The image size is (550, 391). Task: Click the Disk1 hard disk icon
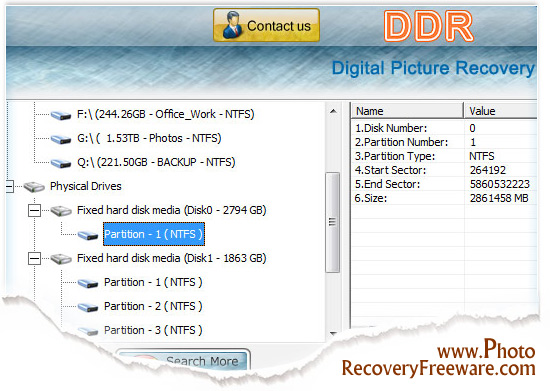(61, 259)
